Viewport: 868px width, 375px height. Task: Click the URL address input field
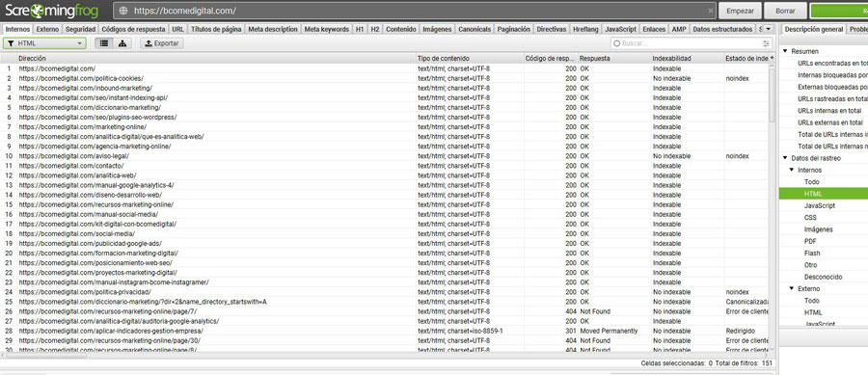(415, 11)
